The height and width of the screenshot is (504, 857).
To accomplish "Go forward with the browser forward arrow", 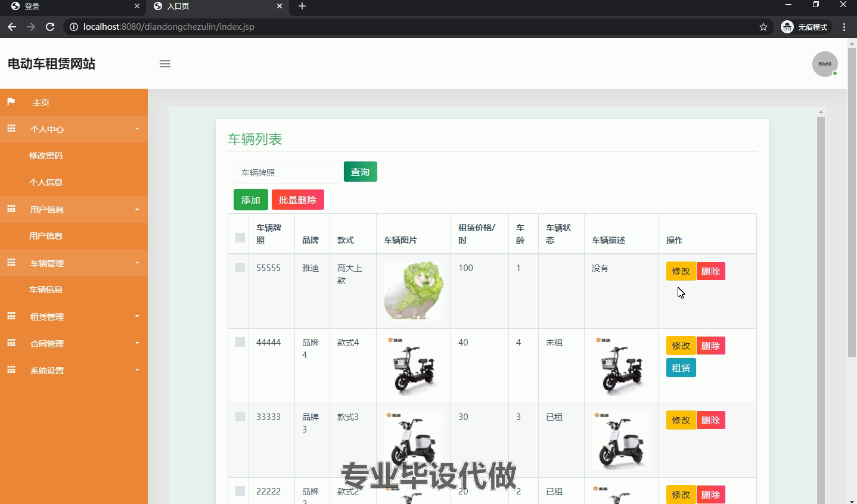I will click(31, 27).
